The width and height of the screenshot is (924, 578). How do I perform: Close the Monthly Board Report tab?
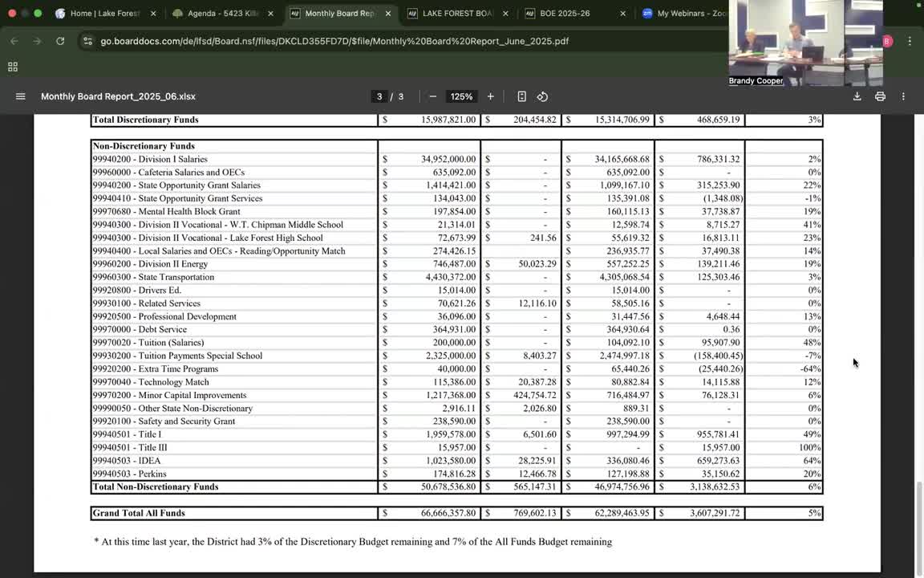(x=388, y=14)
